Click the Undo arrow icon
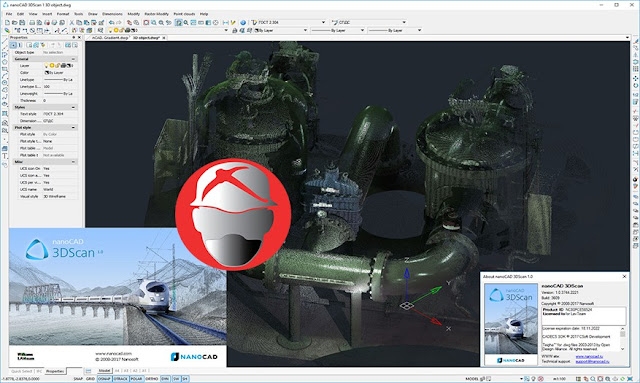This screenshot has width=640, height=383. click(111, 22)
